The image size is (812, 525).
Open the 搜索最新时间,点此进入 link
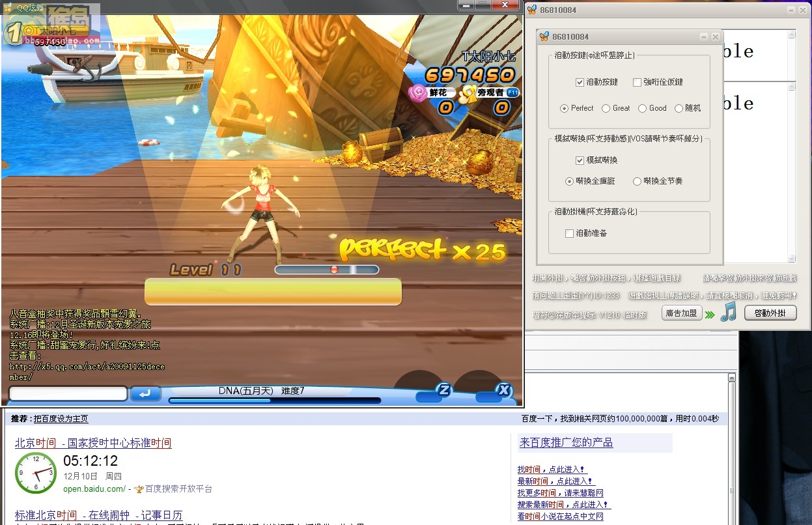[x=564, y=505]
